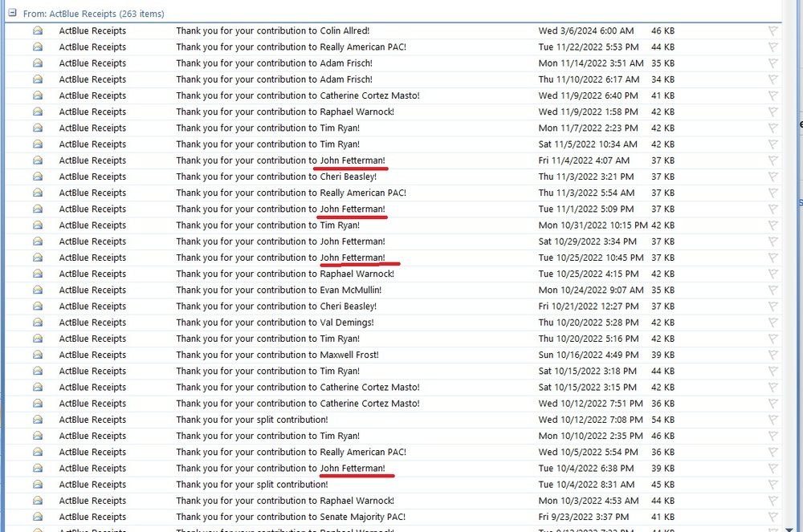Screen dimensions: 803x532
Task: Flag the Tim Ryan email from Sat 11/5/2022
Action: (772, 144)
